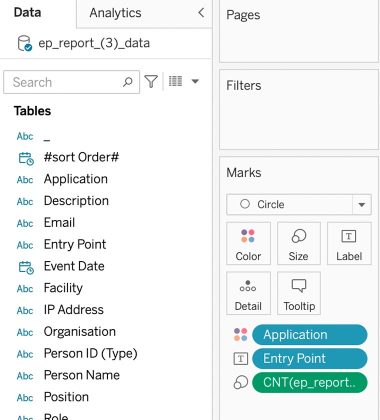Switch to the Analytics tab

click(x=115, y=13)
